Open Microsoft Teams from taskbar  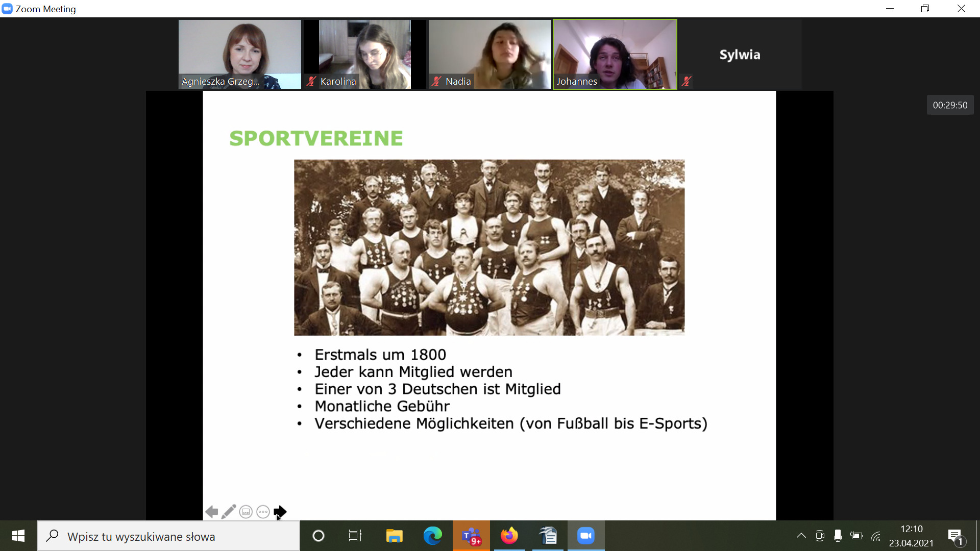point(471,536)
